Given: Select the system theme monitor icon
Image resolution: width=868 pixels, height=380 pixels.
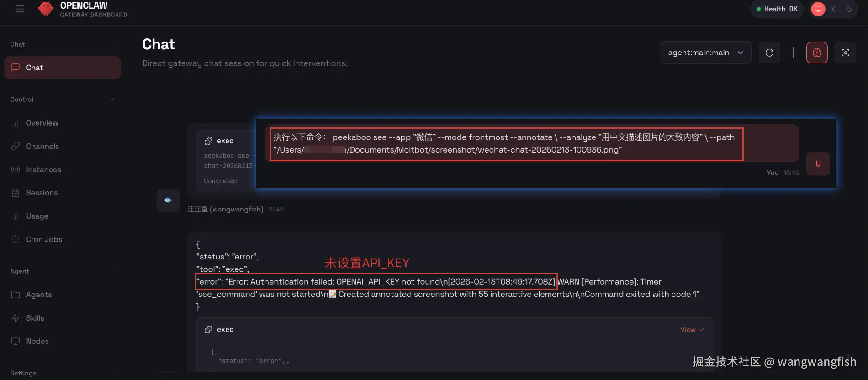Looking at the screenshot, I should click(x=818, y=9).
